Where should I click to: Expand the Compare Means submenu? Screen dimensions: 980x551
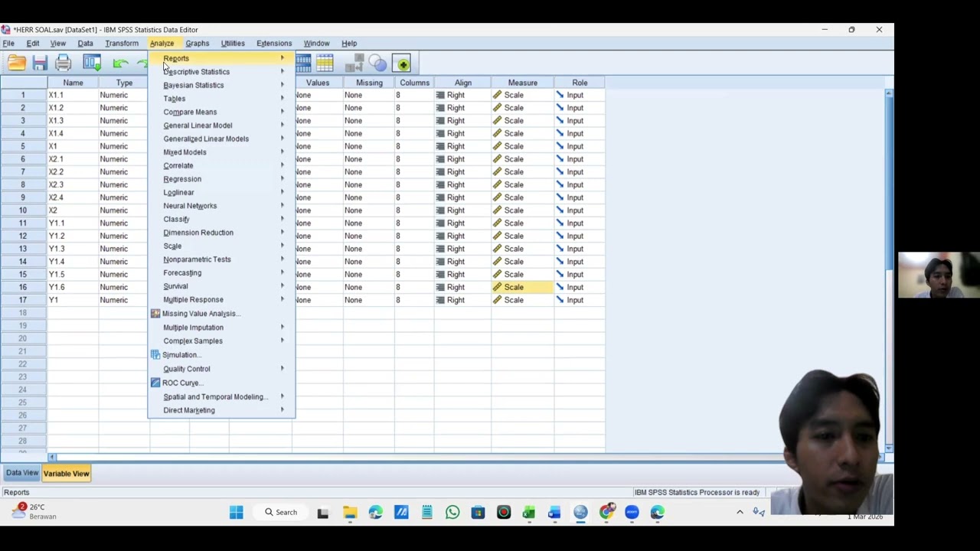tap(221, 112)
